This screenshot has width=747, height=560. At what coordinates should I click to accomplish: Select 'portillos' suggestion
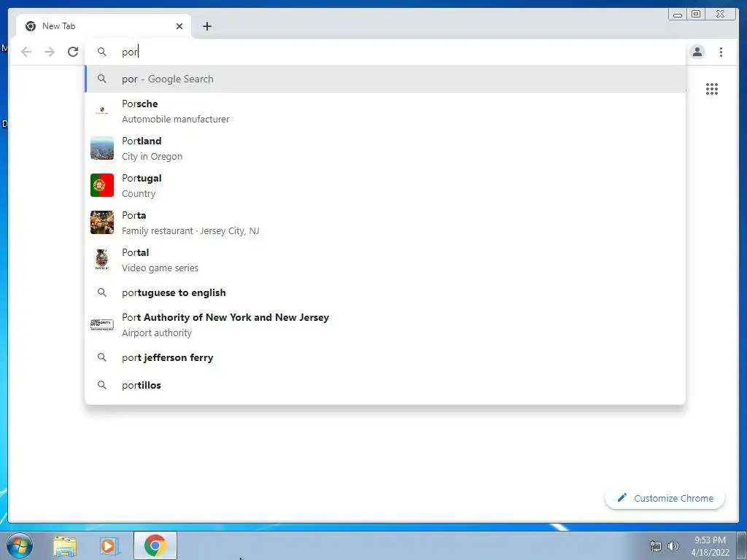[x=385, y=385]
